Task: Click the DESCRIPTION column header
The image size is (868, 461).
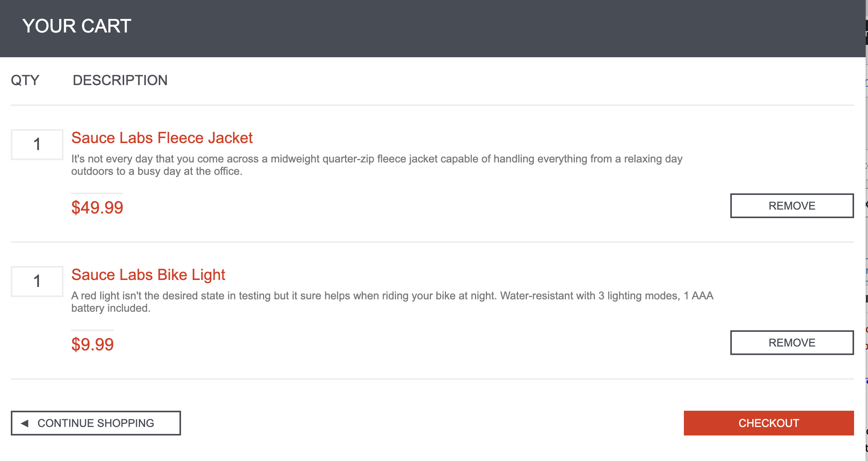Action: coord(120,80)
